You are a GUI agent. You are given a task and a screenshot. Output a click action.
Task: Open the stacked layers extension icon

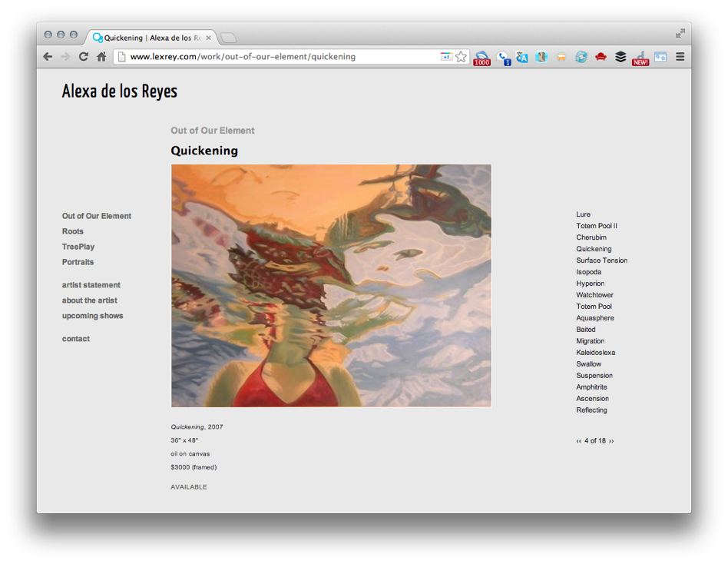point(620,57)
